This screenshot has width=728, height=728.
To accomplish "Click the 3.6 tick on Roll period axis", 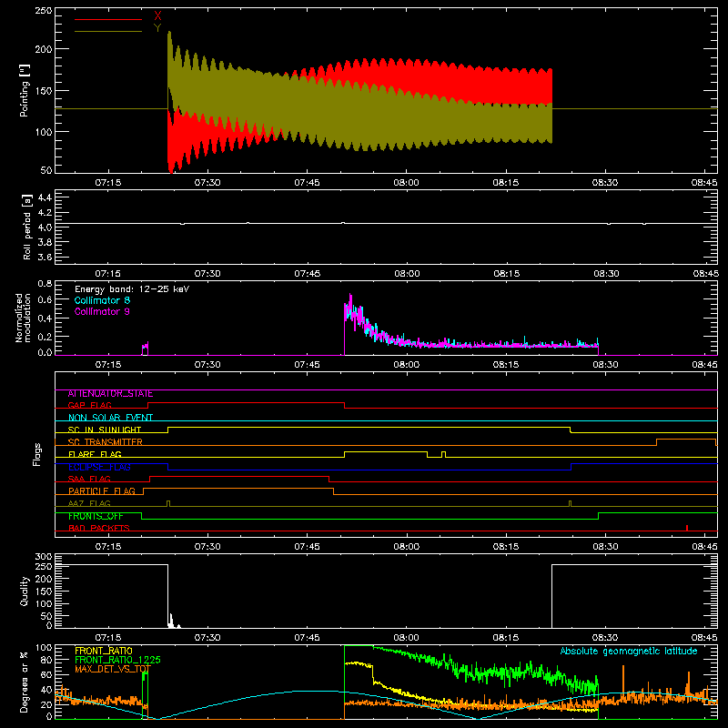I will coord(45,257).
